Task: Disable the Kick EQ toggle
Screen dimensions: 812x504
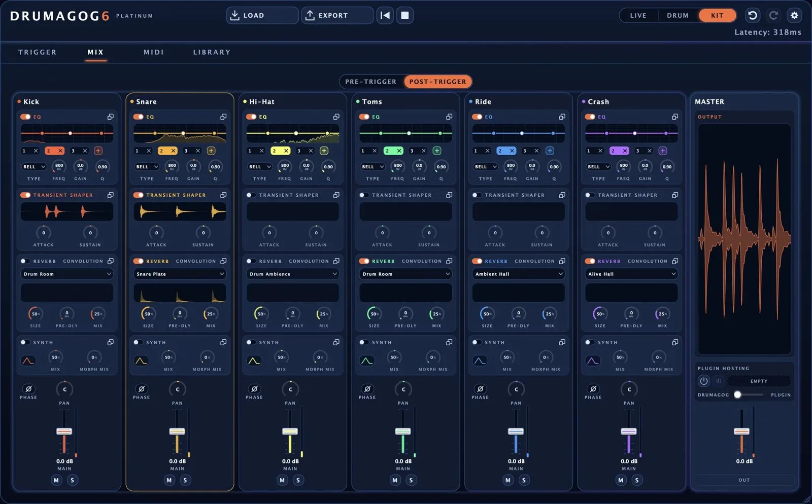Action: coord(25,117)
